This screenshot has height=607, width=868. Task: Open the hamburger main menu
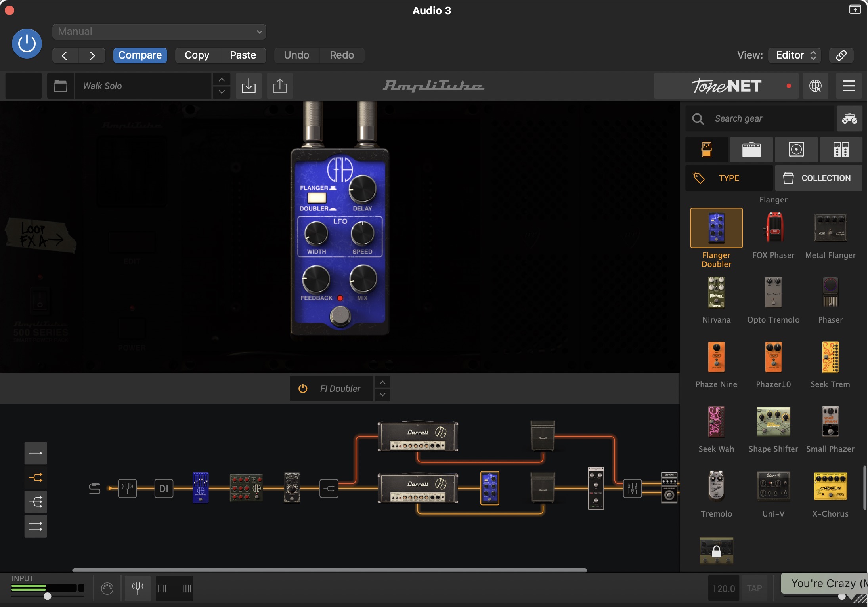pos(849,86)
